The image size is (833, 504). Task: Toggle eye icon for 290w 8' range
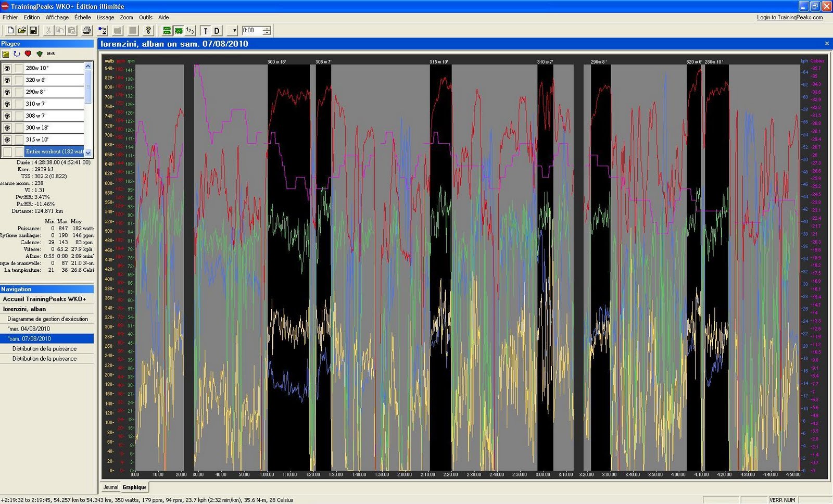(7, 92)
